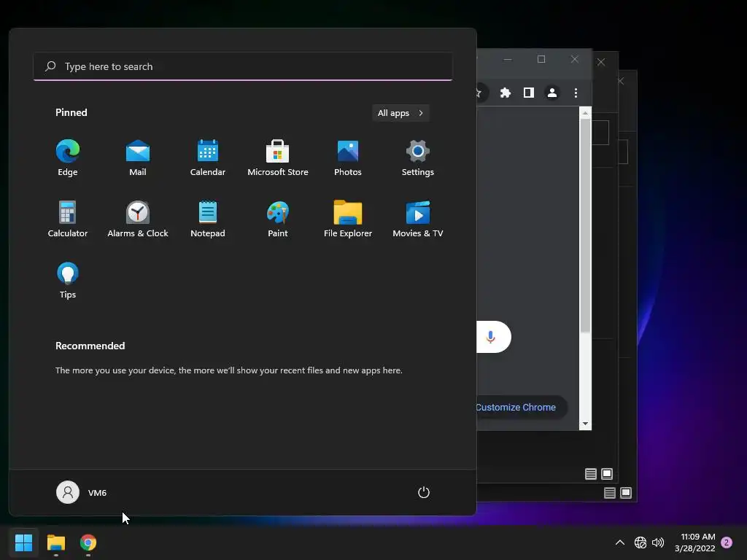Close the Chrome window

coord(575,59)
